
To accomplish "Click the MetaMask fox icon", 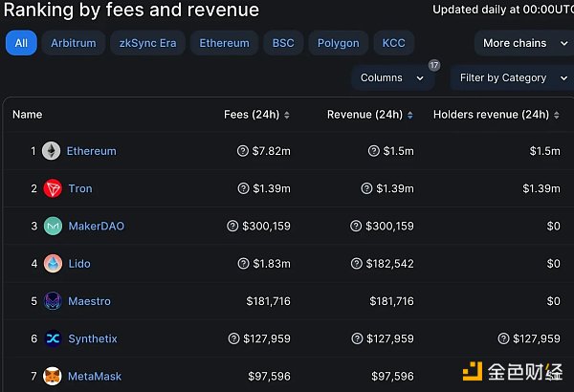I will click(51, 377).
